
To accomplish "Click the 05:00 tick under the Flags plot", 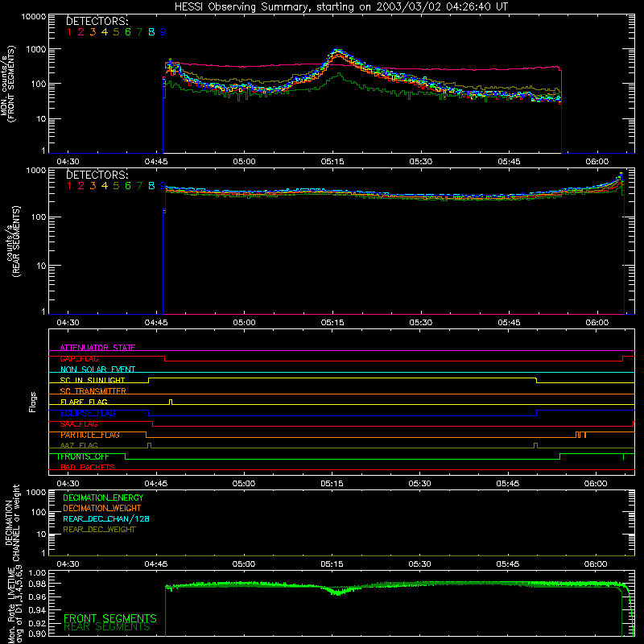I will click(x=244, y=484).
